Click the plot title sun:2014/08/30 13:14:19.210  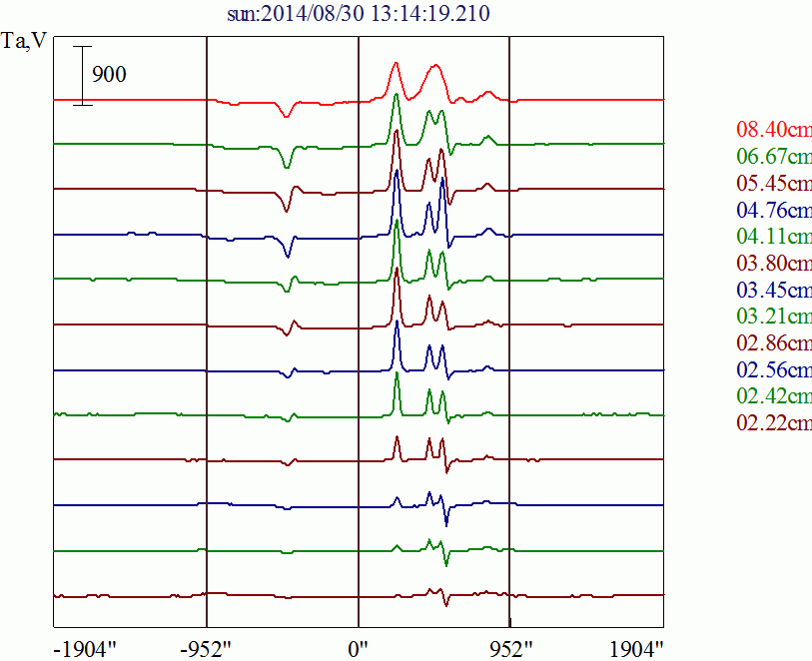tap(359, 14)
